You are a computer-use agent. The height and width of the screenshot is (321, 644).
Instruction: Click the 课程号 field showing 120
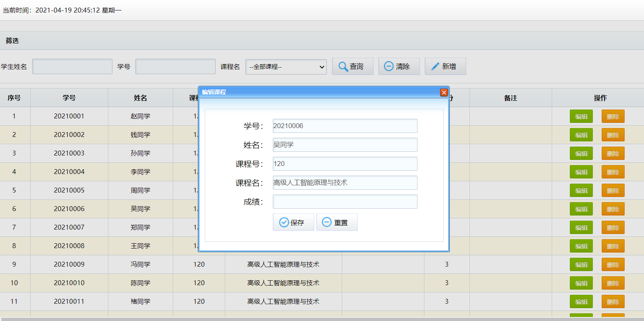pos(345,164)
